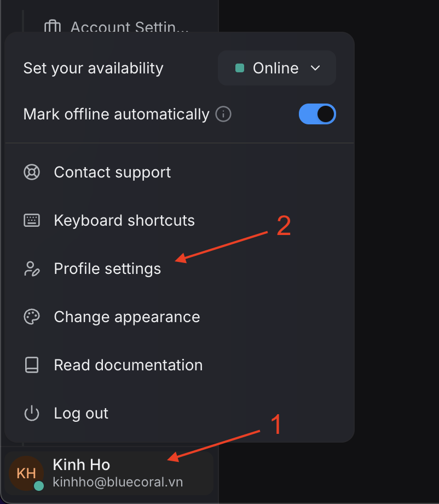Open the Online availability dropdown
Image resolution: width=439 pixels, height=504 pixels.
pos(277,68)
